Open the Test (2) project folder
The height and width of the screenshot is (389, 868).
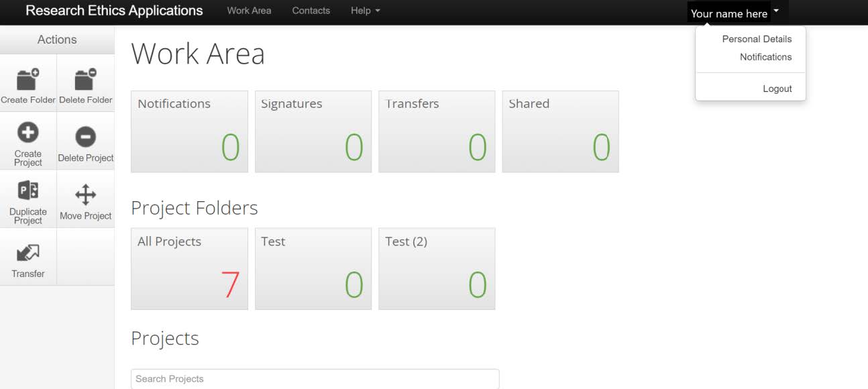436,268
